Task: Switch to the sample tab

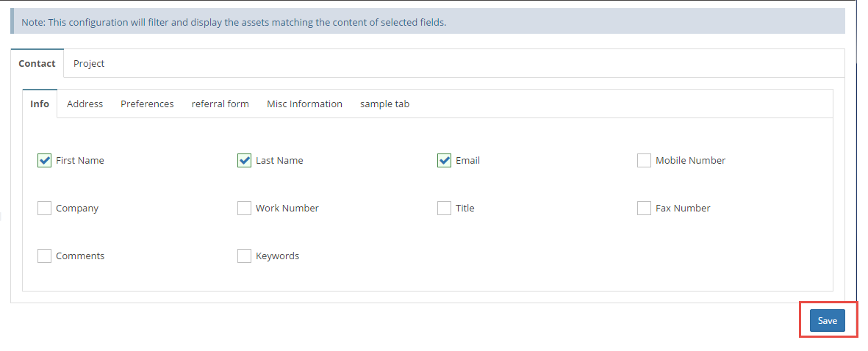Action: pyautogui.click(x=384, y=104)
